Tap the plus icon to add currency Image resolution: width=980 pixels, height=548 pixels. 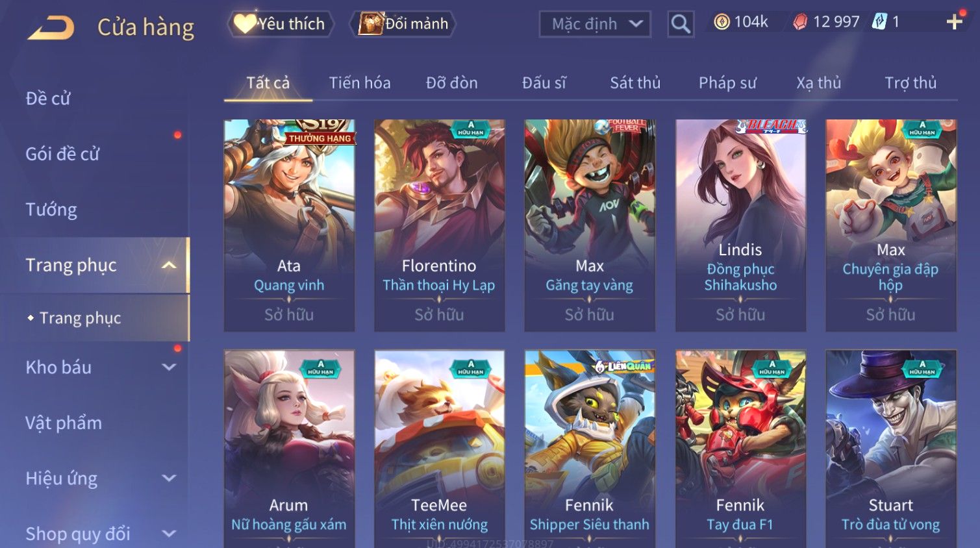click(x=954, y=22)
